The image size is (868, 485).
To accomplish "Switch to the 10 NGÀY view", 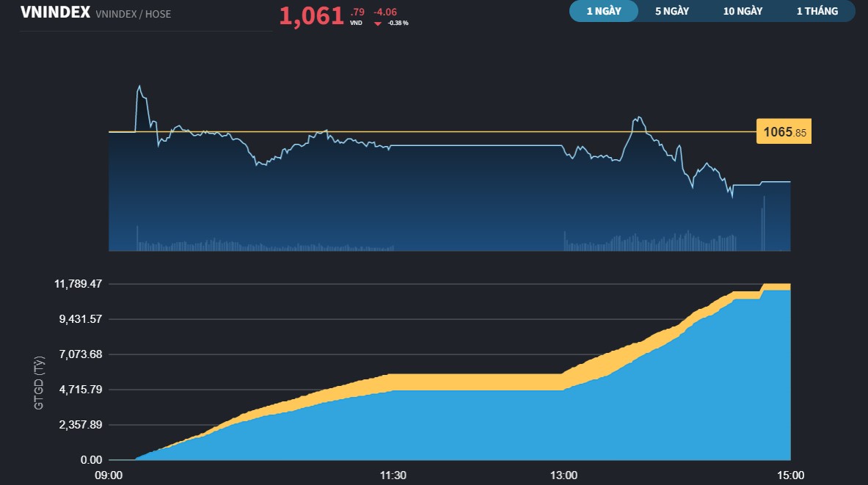I will tap(742, 11).
